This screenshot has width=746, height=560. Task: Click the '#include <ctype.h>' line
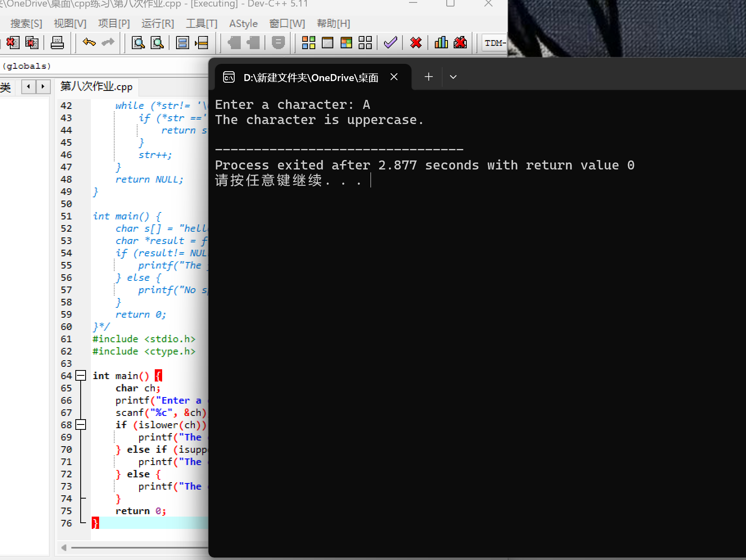point(144,351)
